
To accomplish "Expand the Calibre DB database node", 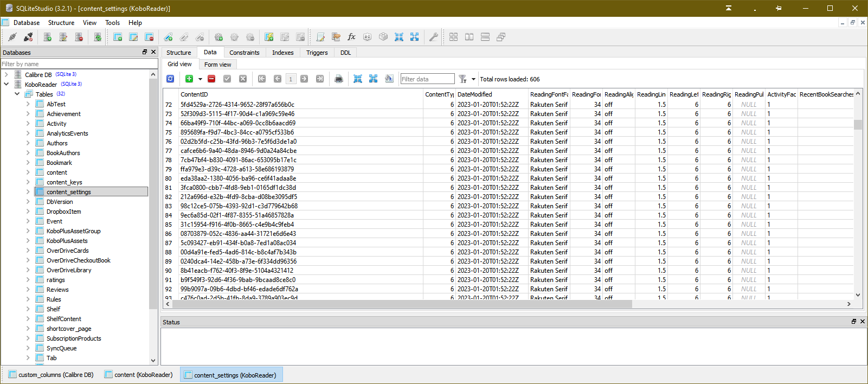I will click(7, 74).
